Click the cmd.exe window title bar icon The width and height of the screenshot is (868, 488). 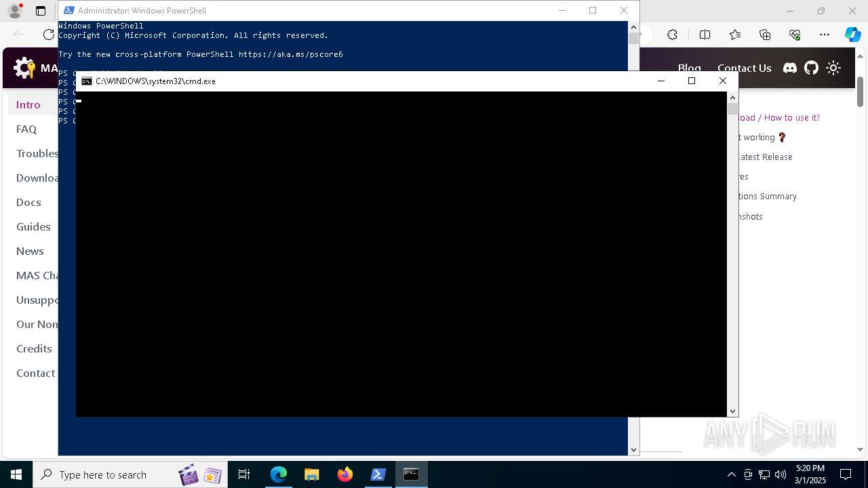click(x=87, y=81)
